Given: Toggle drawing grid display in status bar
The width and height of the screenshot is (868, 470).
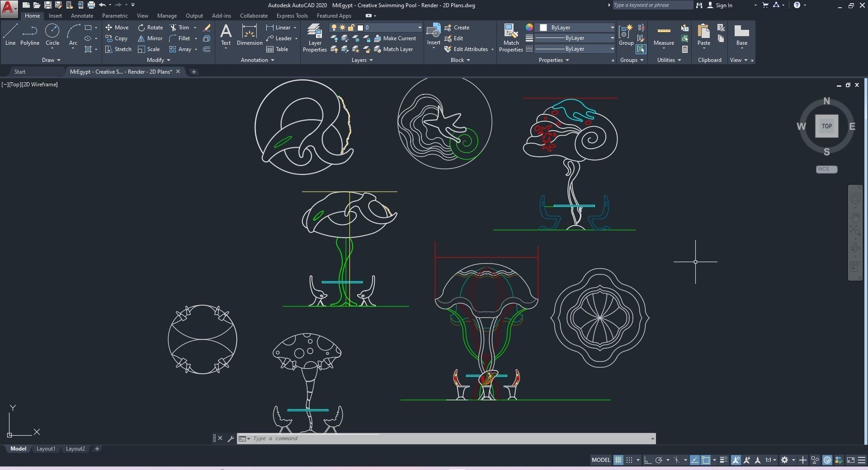Looking at the screenshot, I should pyautogui.click(x=618, y=460).
